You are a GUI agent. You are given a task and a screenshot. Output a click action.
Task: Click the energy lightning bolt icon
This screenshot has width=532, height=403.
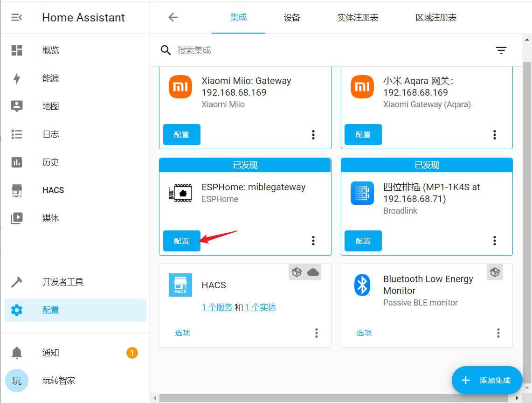[17, 78]
